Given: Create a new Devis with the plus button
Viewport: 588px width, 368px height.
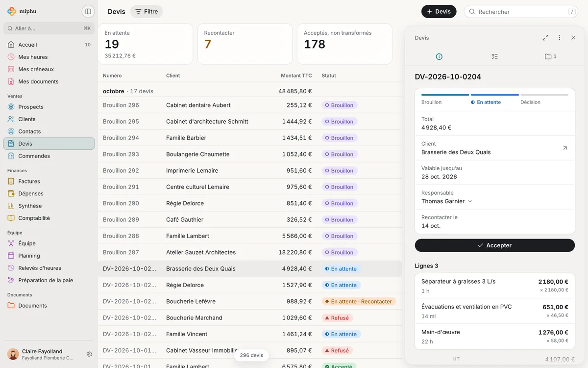Looking at the screenshot, I should (439, 11).
